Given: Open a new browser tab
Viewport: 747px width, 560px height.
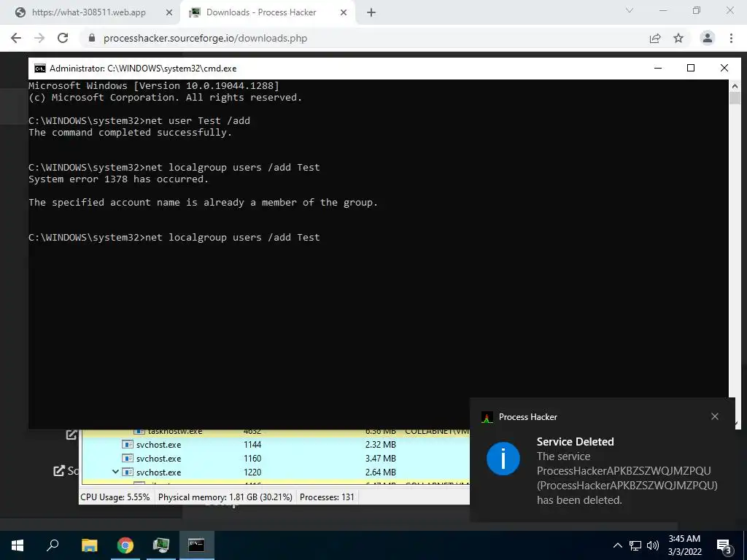Looking at the screenshot, I should (x=371, y=13).
